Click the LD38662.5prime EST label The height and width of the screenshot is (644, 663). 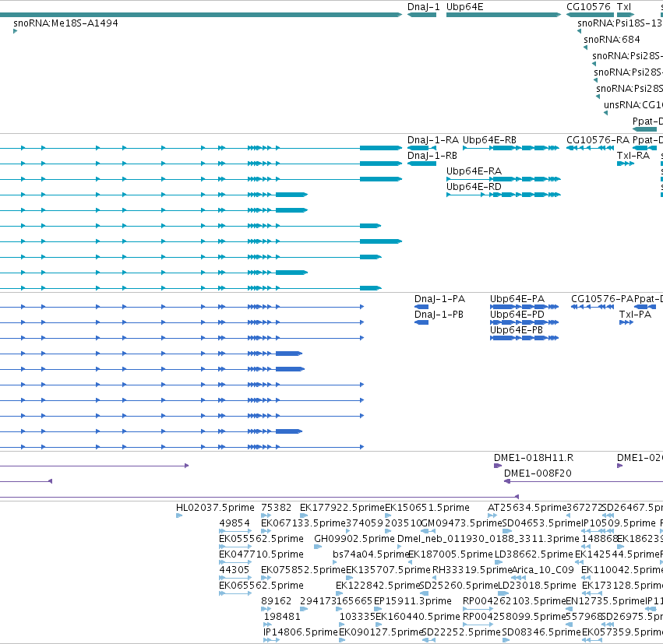point(534,554)
